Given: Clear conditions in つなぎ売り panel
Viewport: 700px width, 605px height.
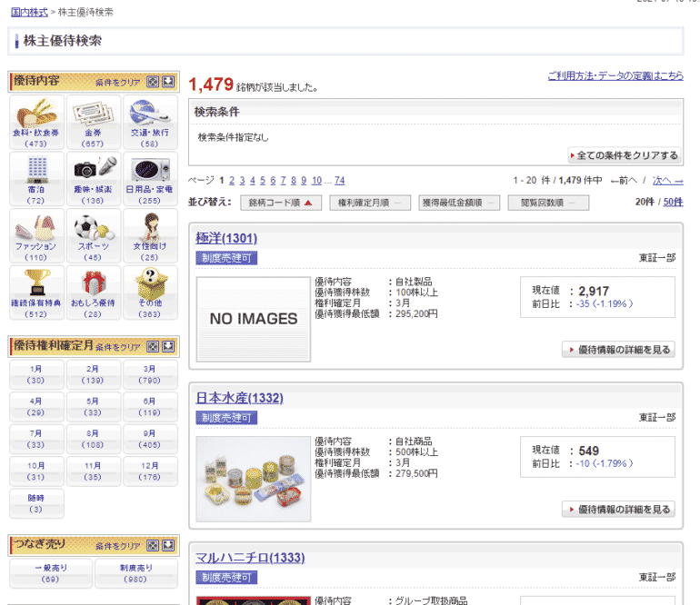Looking at the screenshot, I should tap(118, 546).
